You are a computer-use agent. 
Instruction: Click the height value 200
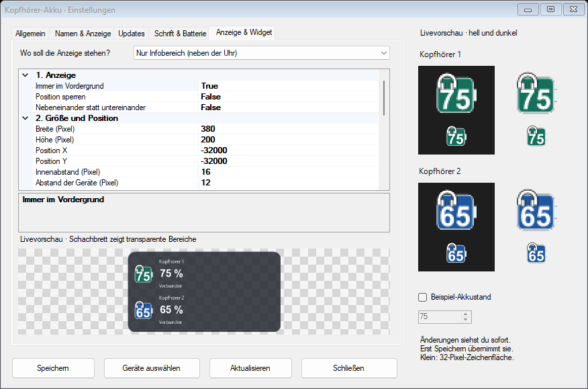point(208,140)
